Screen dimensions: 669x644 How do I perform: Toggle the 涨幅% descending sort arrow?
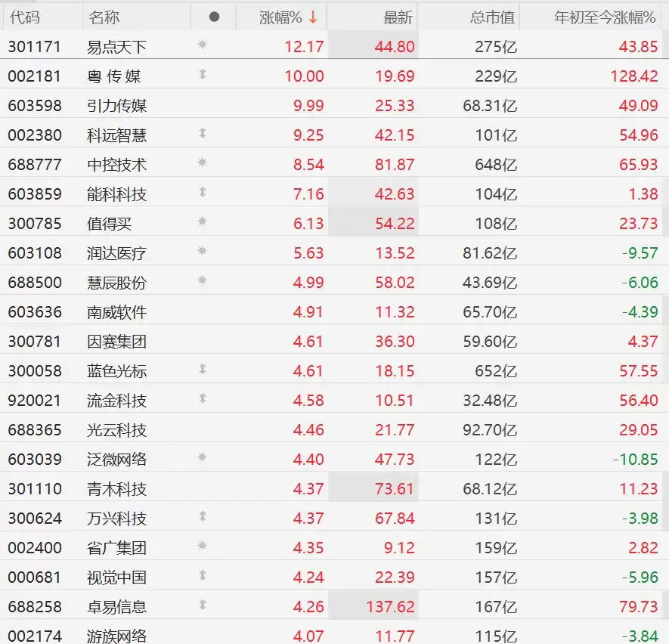pyautogui.click(x=313, y=17)
